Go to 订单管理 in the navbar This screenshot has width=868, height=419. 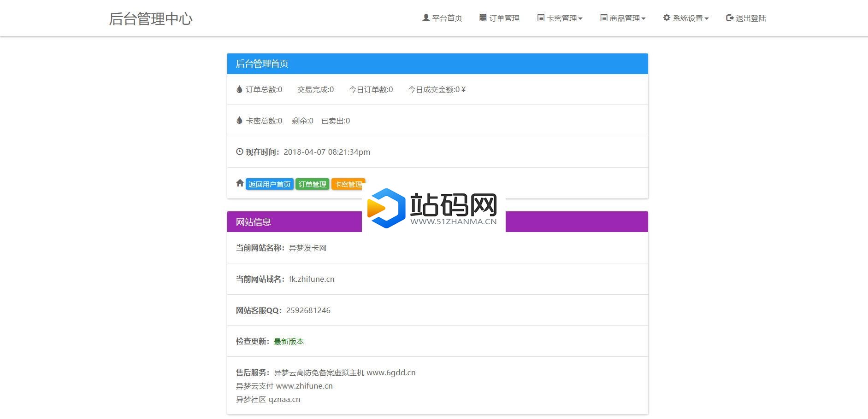point(499,18)
